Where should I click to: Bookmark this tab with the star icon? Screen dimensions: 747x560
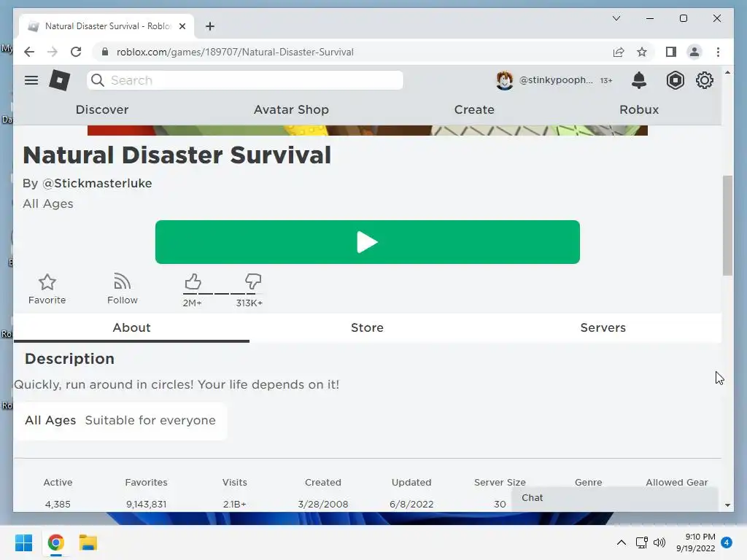pos(642,52)
